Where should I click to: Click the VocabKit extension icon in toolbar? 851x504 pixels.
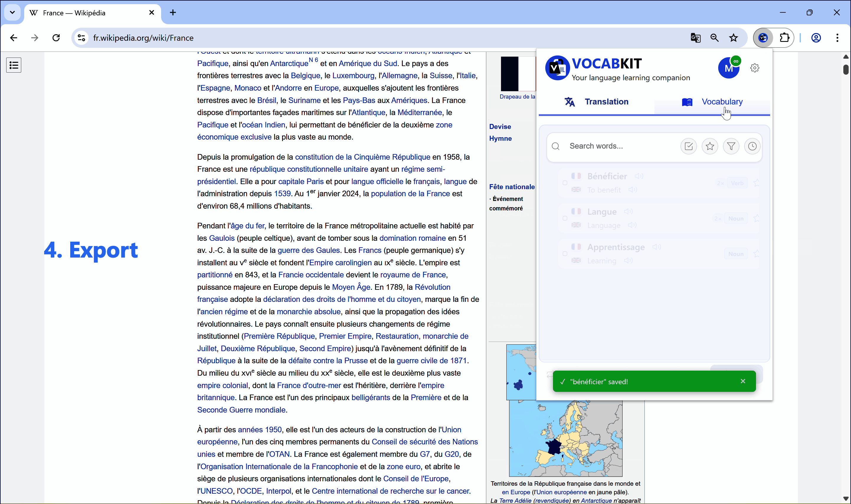pyautogui.click(x=763, y=38)
